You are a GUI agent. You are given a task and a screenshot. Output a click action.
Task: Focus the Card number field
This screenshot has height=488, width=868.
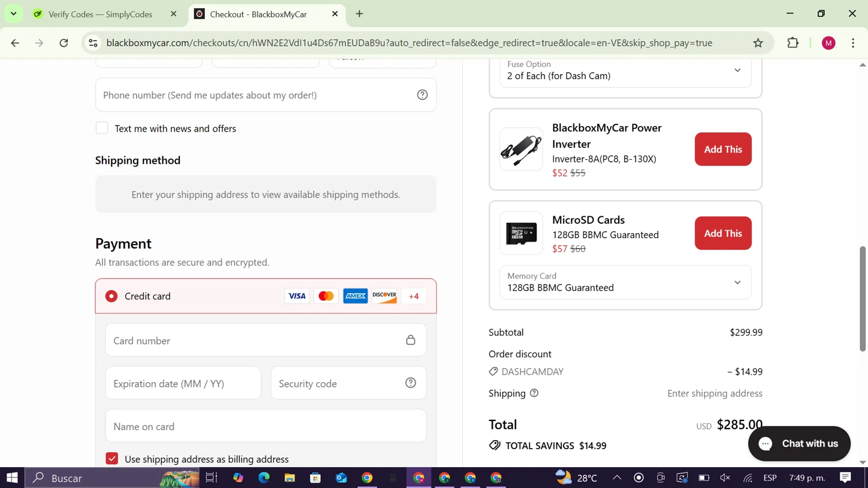[x=266, y=340]
